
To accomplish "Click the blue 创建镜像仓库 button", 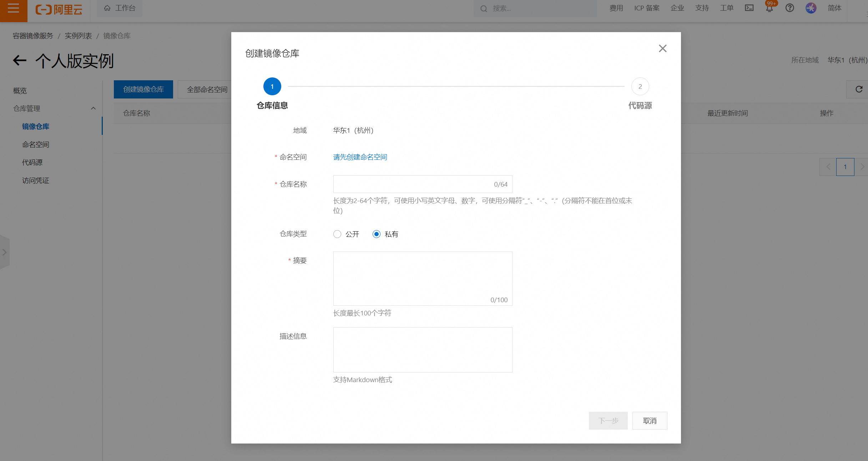I will (x=143, y=89).
